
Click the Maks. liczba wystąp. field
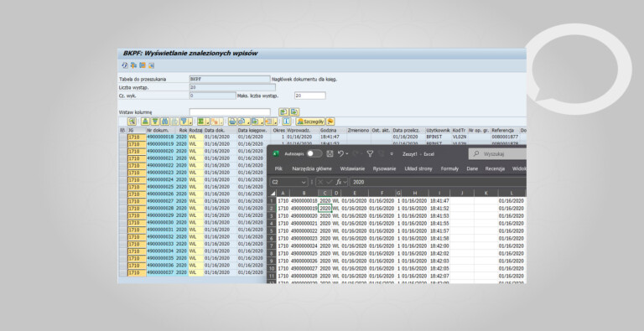click(x=310, y=96)
